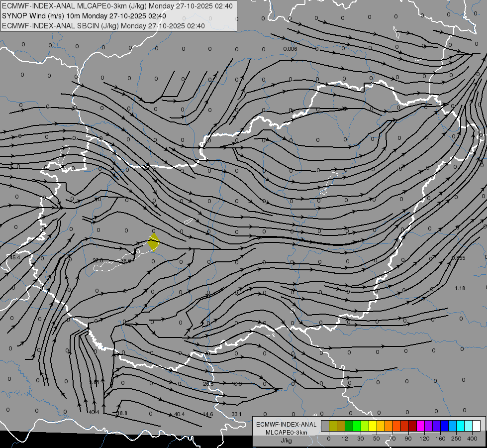The image size is (487, 448).
Task: Select the pure yellow legend swatch
Action: tap(373, 426)
